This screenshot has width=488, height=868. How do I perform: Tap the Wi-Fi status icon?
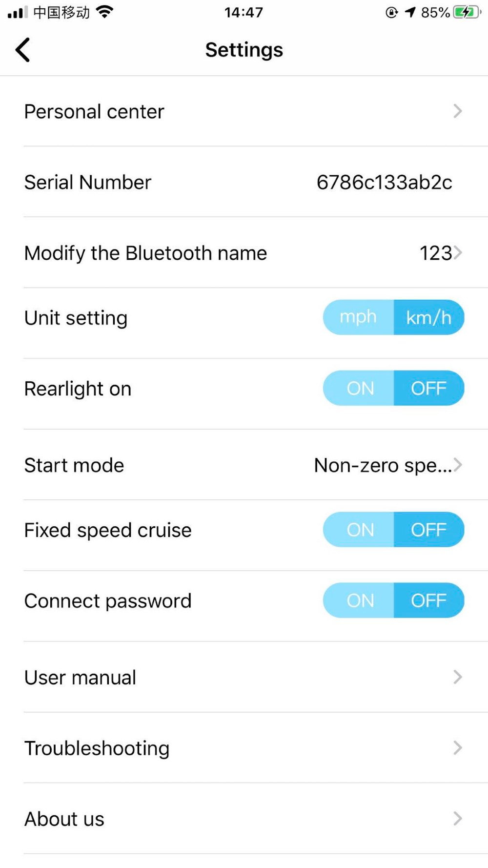coord(104,12)
